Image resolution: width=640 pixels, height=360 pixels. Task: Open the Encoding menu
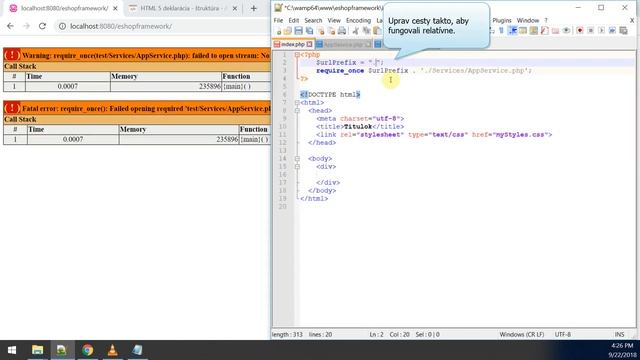[x=358, y=20]
